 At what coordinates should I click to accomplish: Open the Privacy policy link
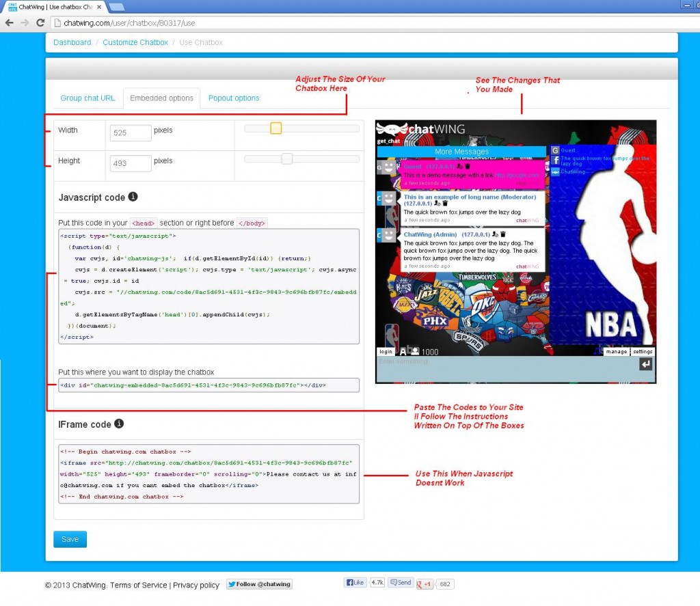pyautogui.click(x=196, y=585)
